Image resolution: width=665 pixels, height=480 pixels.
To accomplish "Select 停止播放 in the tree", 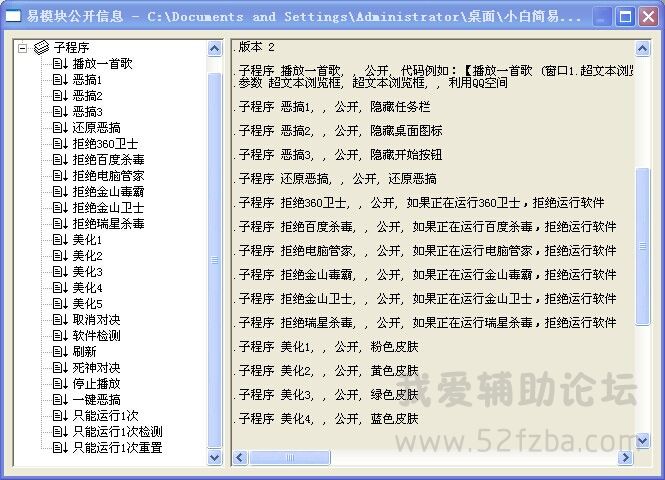I will (x=96, y=384).
